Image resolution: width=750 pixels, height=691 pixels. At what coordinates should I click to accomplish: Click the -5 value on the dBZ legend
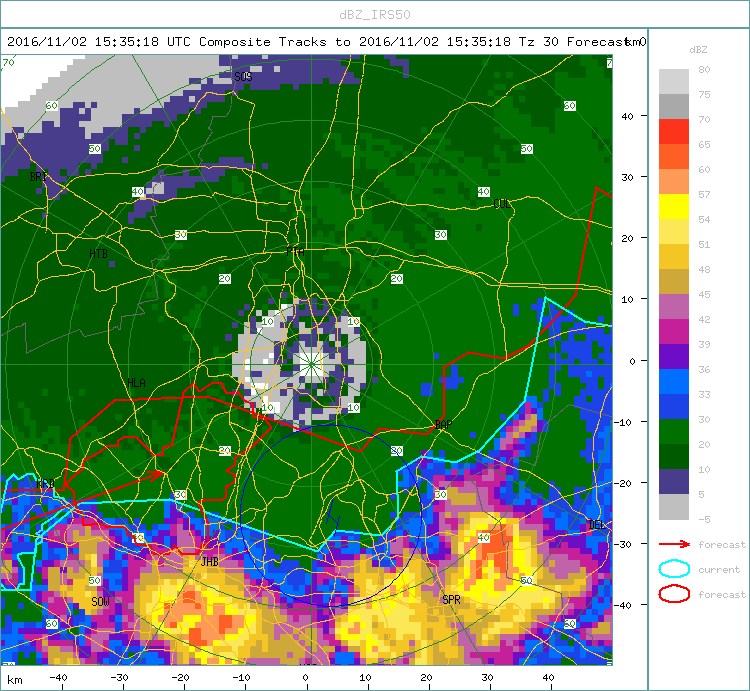click(704, 519)
